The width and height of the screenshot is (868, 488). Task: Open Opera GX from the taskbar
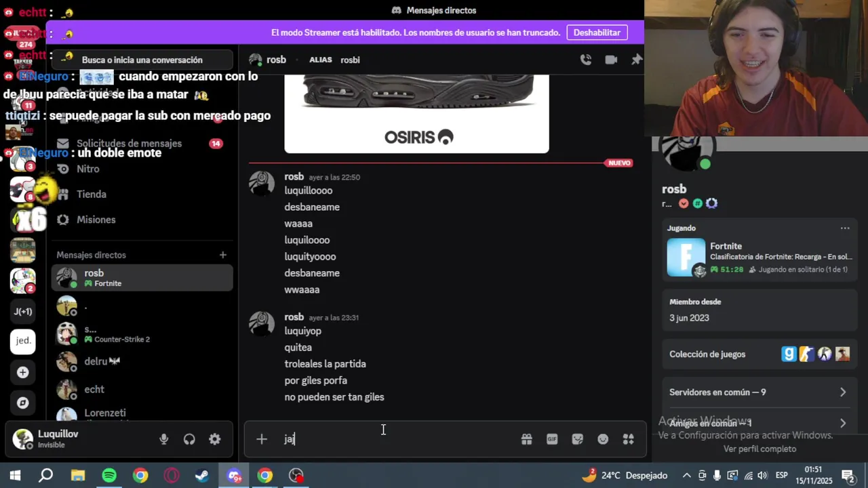click(171, 476)
